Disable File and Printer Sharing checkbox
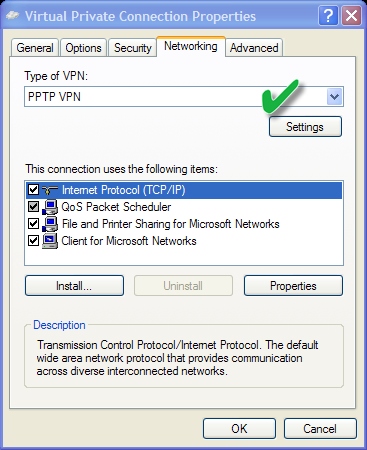Image resolution: width=367 pixels, height=450 pixels. pos(33,223)
